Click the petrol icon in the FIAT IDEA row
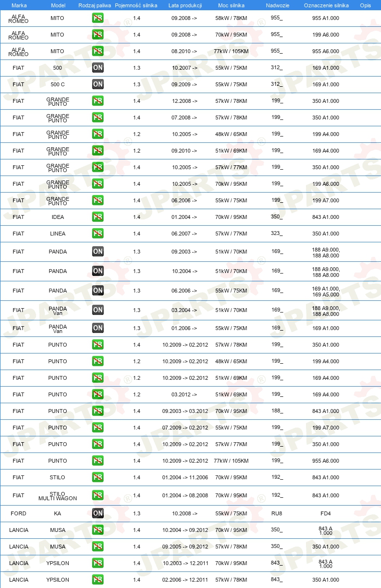 point(98,217)
